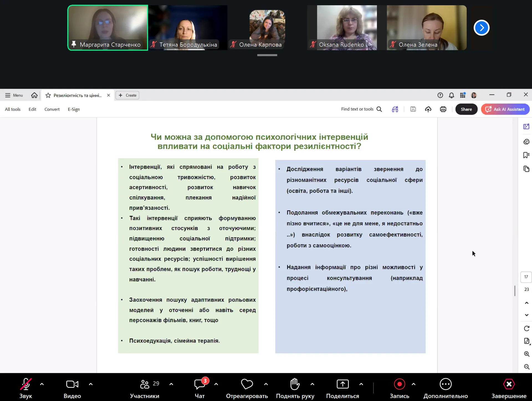
Task: Click the video strip scroll handle
Action: 267,55
